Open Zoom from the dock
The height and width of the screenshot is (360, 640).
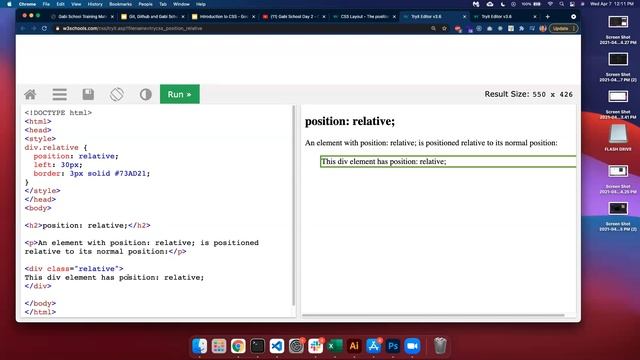pyautogui.click(x=412, y=346)
